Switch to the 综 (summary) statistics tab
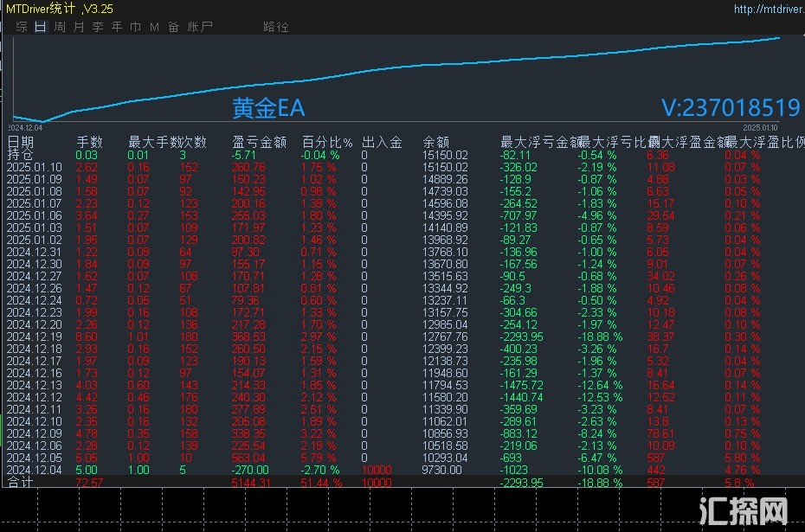The width and height of the screenshot is (805, 532). pyautogui.click(x=21, y=27)
